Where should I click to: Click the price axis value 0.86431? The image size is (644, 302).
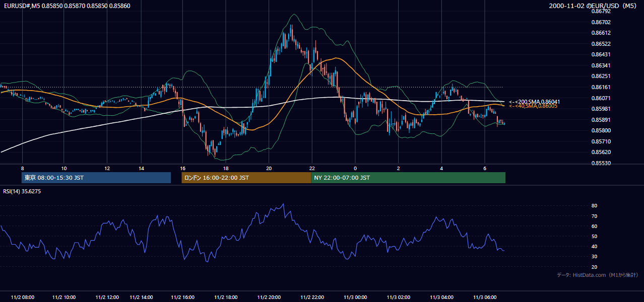601,54
